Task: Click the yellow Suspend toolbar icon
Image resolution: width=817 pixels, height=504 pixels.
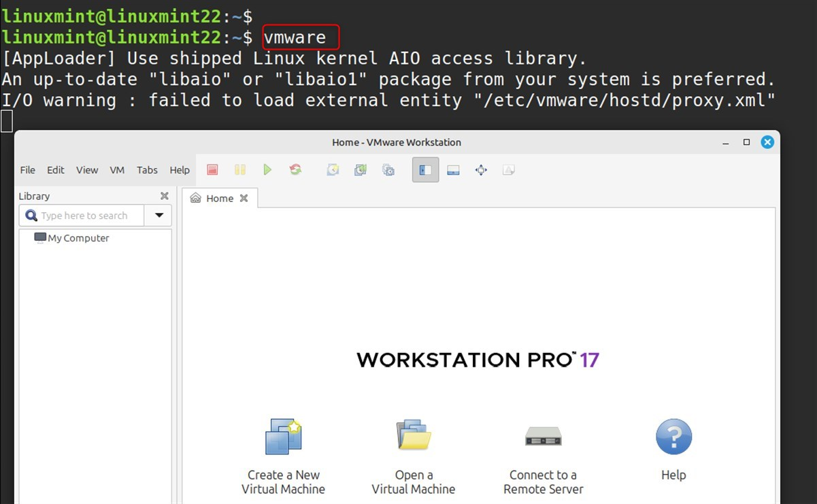Action: 240,170
